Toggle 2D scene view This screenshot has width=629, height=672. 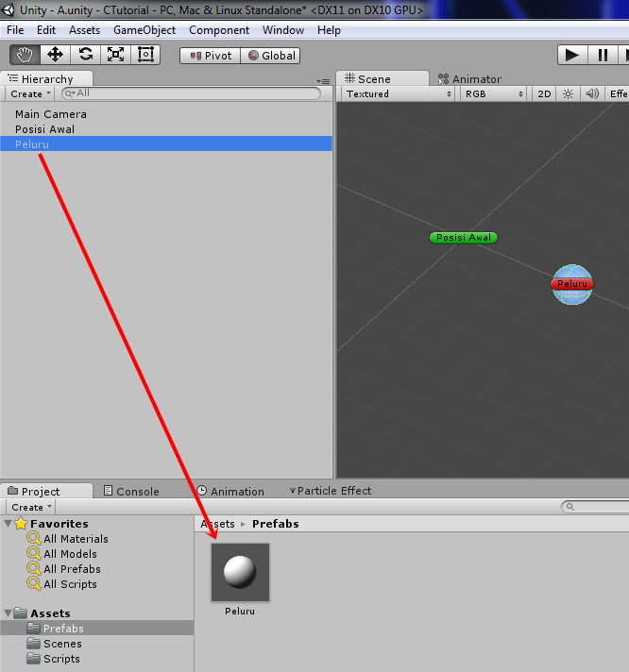pyautogui.click(x=544, y=93)
